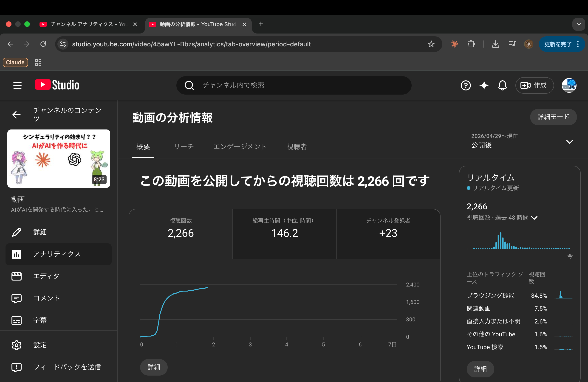Click the views line chart

268,311
